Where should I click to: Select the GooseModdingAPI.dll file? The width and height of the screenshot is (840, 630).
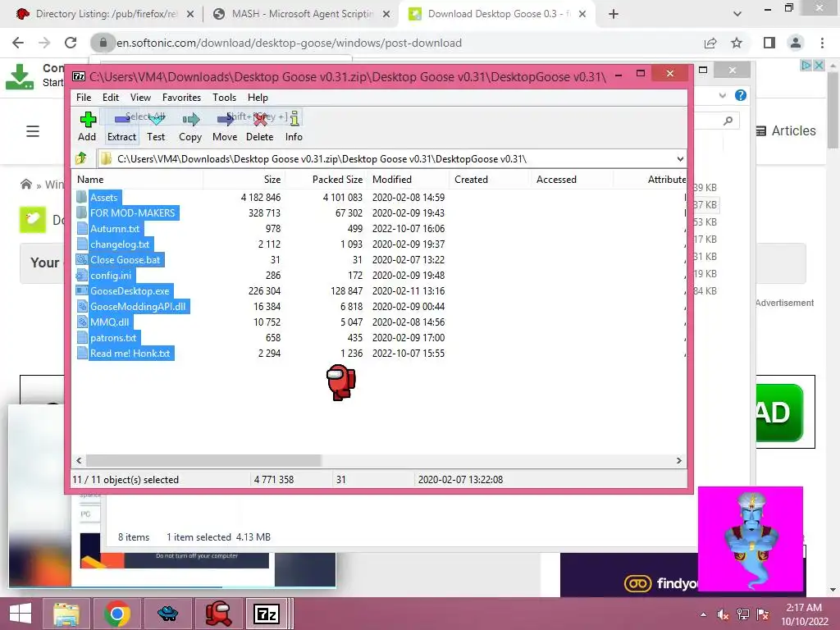[138, 307]
